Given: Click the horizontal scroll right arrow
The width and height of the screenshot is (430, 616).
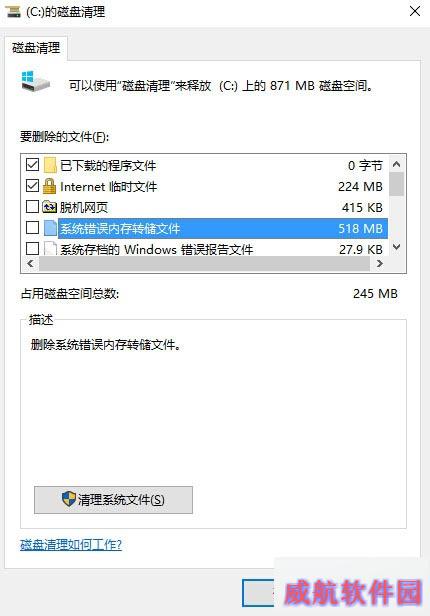Looking at the screenshot, I should [379, 264].
